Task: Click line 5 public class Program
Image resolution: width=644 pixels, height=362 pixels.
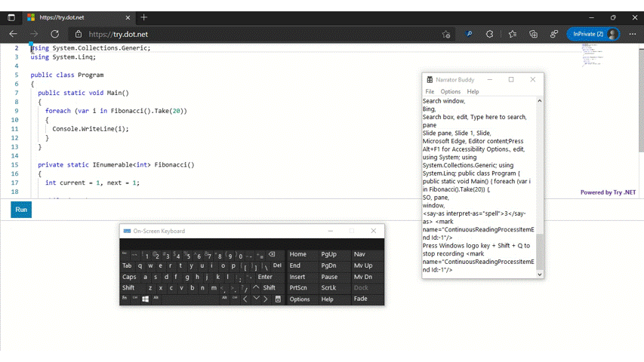Action: tap(67, 75)
